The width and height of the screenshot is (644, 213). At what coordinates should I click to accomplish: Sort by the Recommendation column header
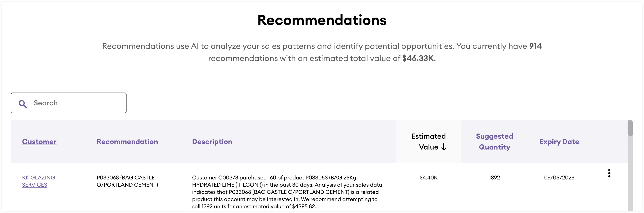pos(127,141)
